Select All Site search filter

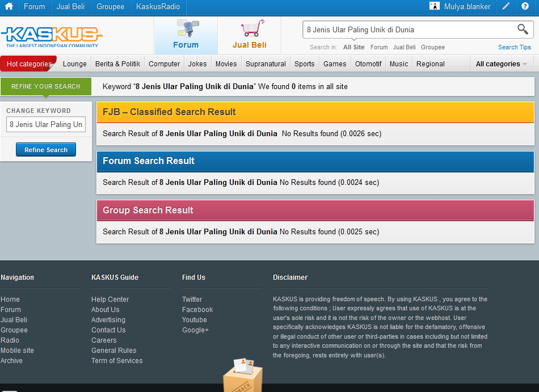354,48
